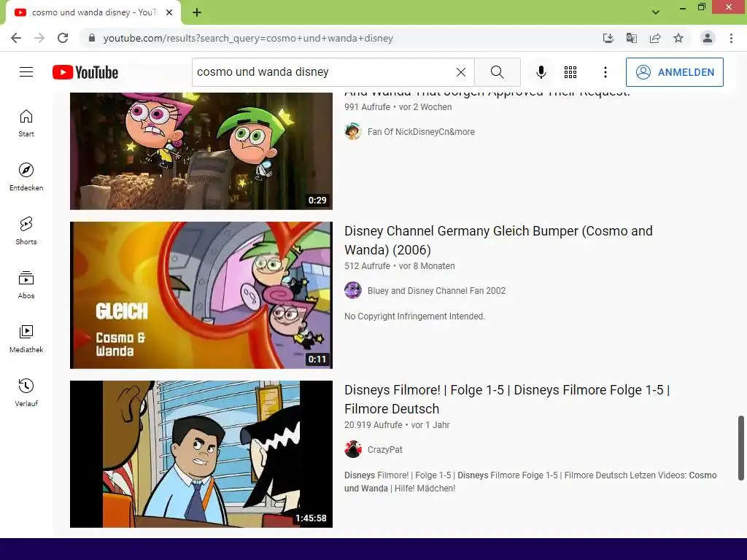Screen dimensions: 747x560
Task: Click the translate page icon
Action: pyautogui.click(x=632, y=38)
